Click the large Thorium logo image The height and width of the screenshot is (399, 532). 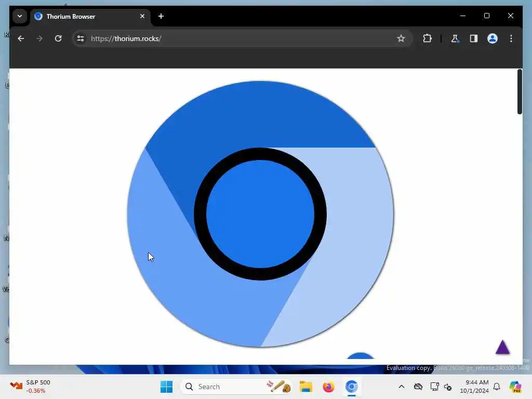point(260,214)
